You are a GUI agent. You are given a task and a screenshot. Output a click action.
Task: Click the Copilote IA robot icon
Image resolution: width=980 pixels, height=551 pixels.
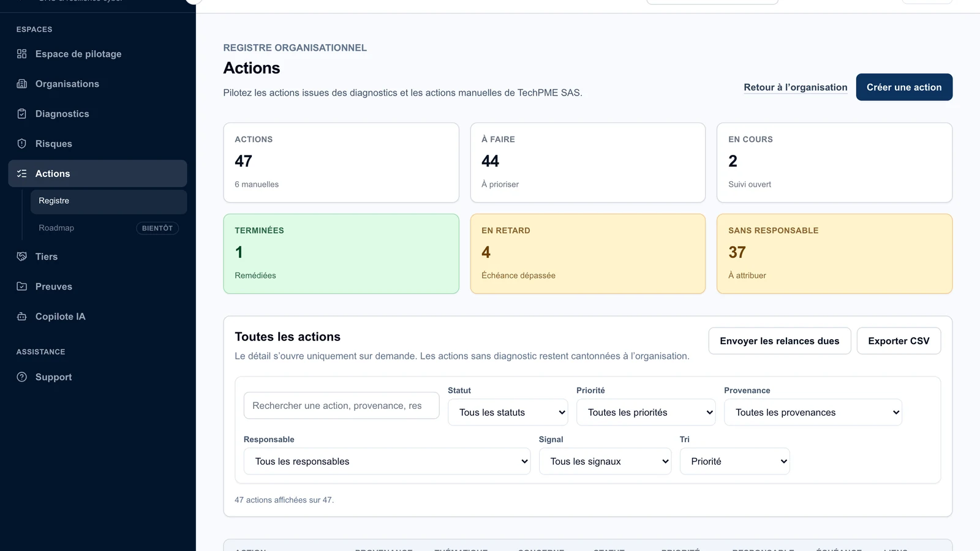tap(22, 317)
